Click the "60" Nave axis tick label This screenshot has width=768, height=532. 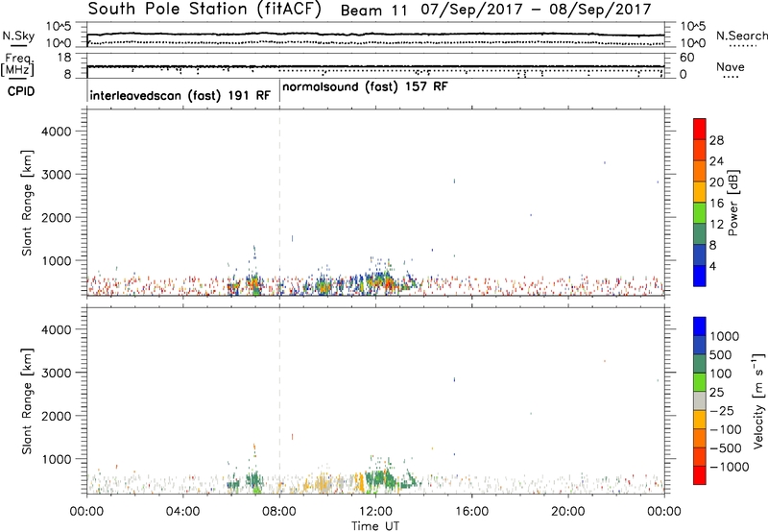pos(687,58)
